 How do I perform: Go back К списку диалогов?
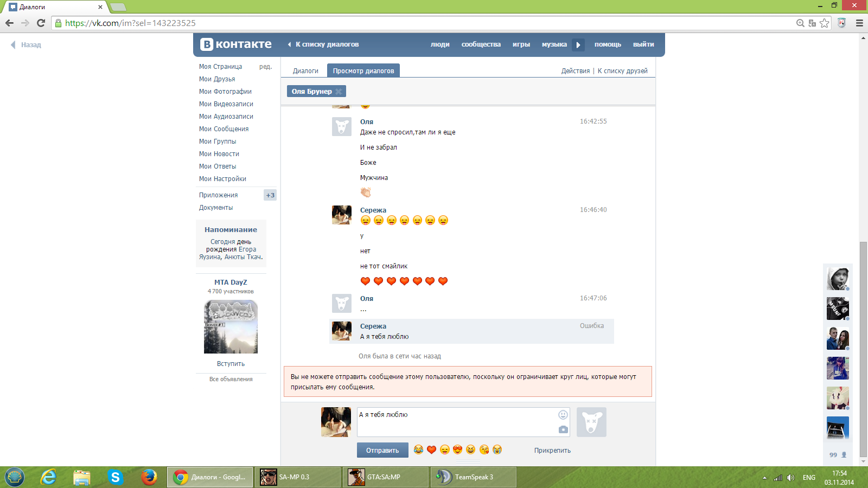323,44
